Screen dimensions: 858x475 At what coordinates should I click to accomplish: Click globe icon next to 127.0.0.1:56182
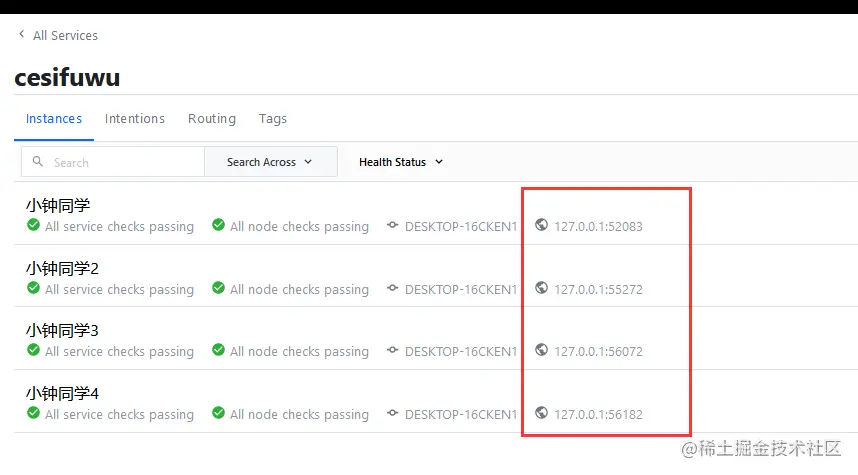point(541,413)
